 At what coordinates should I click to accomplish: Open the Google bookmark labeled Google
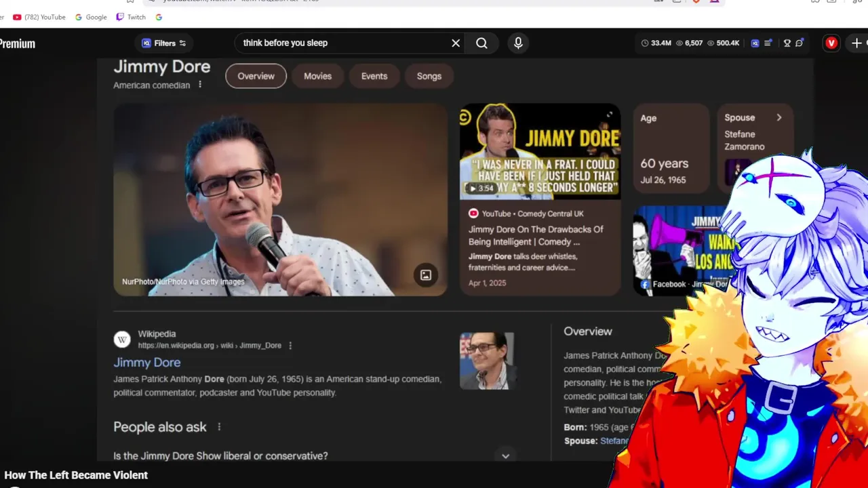coord(91,17)
